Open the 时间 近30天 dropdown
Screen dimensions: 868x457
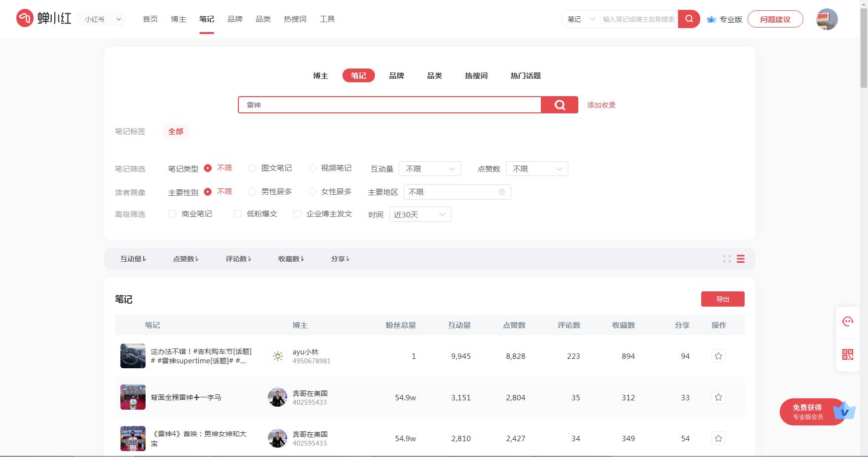(420, 214)
